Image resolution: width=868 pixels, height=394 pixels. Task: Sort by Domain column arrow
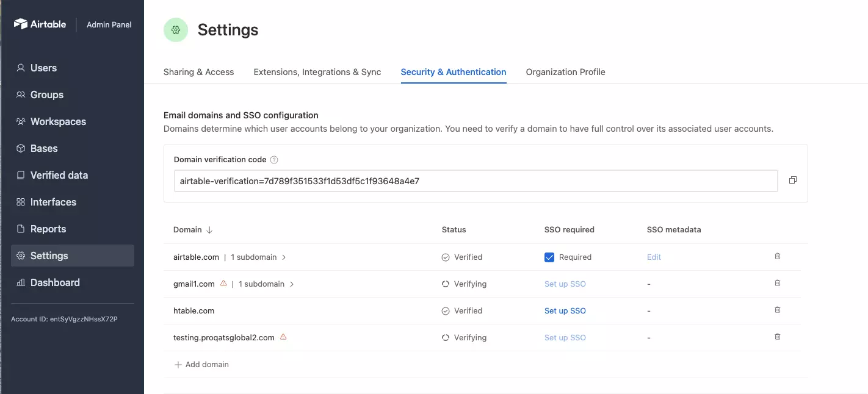(209, 230)
